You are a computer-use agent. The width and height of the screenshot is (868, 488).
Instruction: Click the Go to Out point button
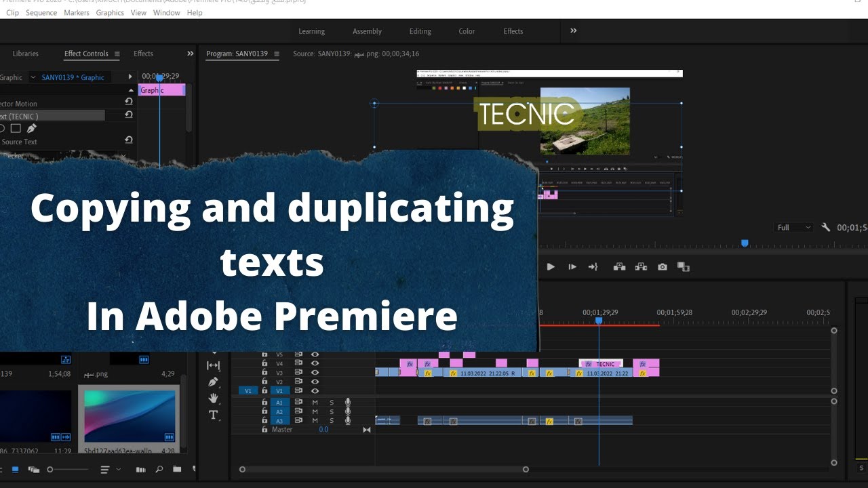coord(593,267)
